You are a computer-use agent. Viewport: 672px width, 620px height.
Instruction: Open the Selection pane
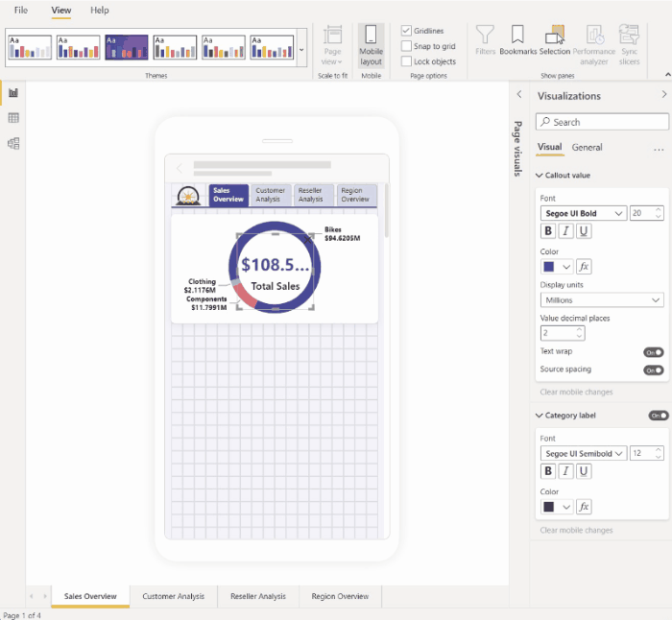(x=555, y=40)
